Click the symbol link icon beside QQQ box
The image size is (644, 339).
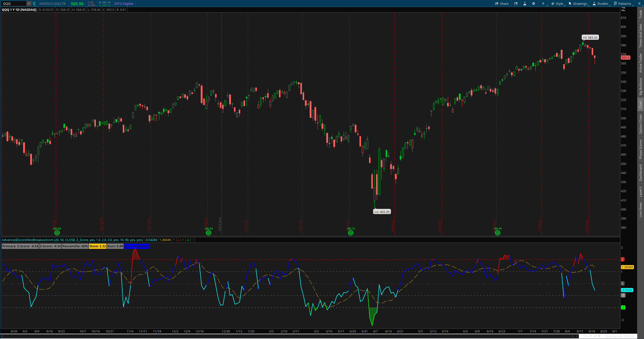point(34,4)
